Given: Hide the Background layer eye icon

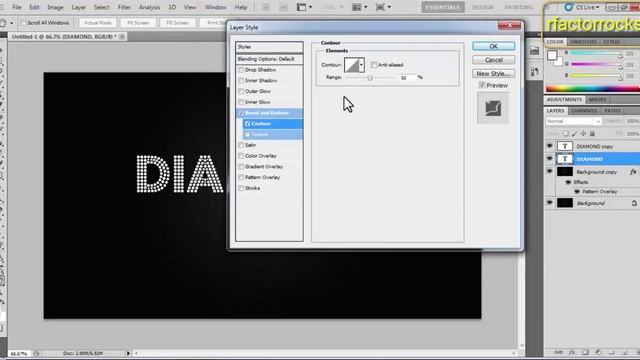Looking at the screenshot, I should coord(550,203).
